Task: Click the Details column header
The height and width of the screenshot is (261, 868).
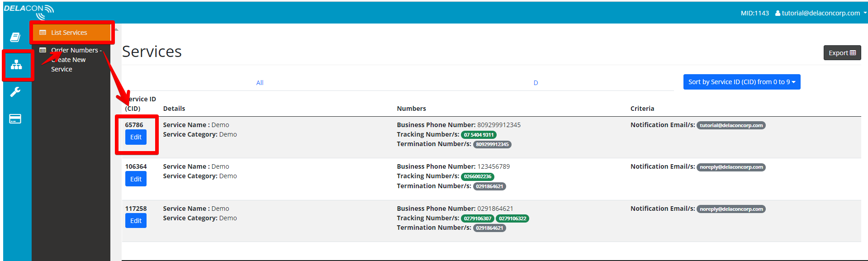Action: tap(174, 109)
